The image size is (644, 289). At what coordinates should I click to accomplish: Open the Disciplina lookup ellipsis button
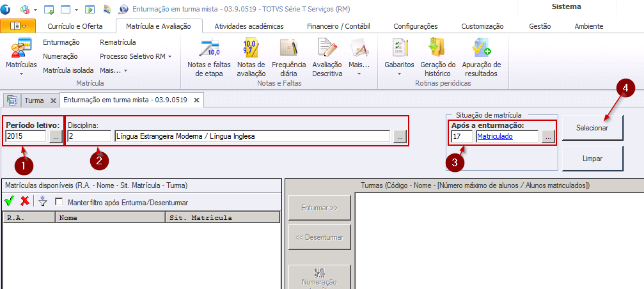pyautogui.click(x=399, y=136)
